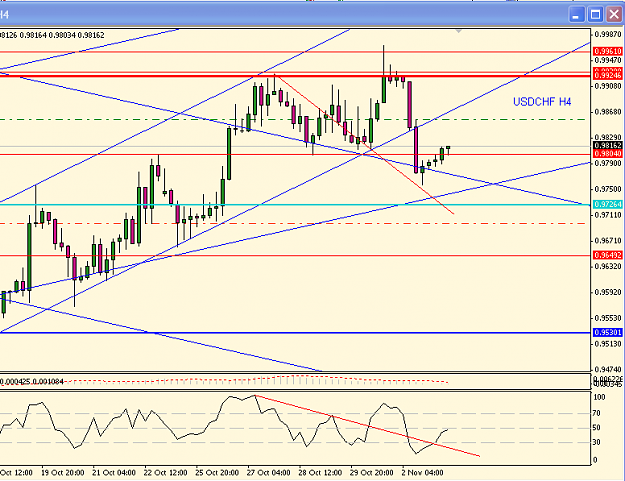This screenshot has width=625, height=481.
Task: Click the 0.96710 price scale value
Action: [608, 241]
